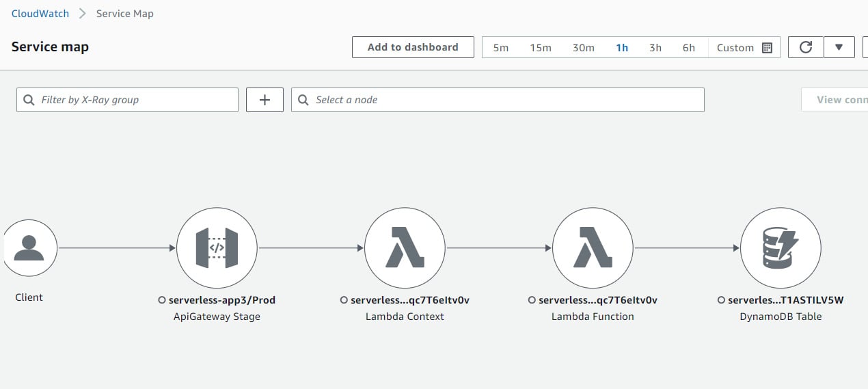Screen dimensions: 868x389
Task: Click the DynamoDB Table label
Action: [781, 317]
